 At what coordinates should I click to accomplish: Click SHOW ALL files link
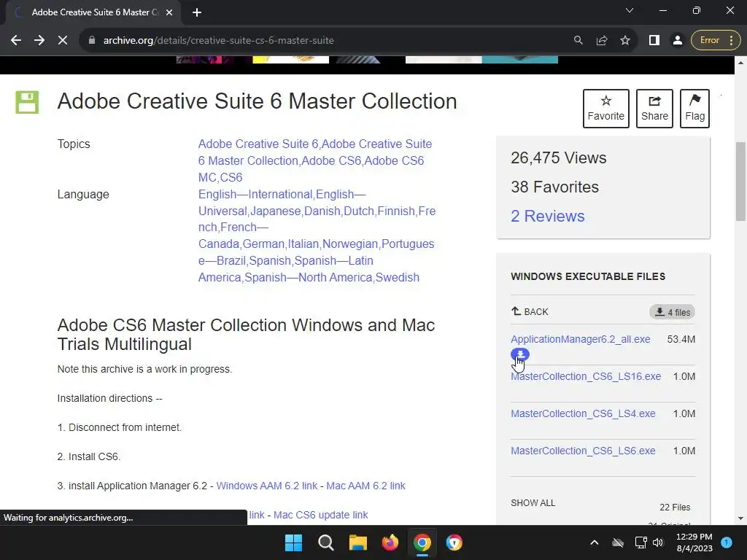coord(533,503)
